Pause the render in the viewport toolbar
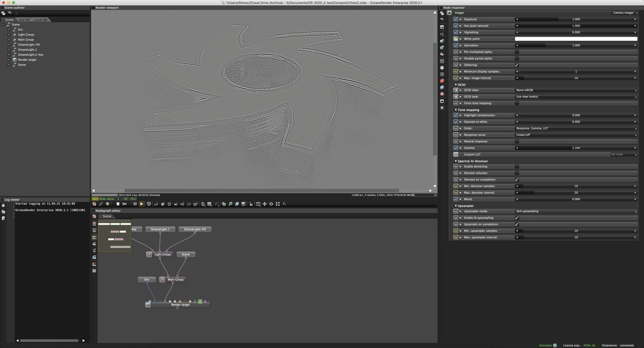The image size is (644, 348). click(135, 204)
